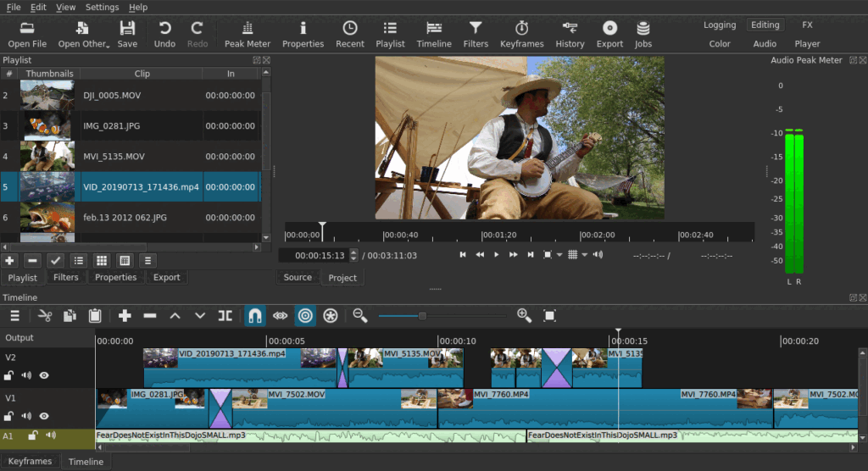Click the scissors Cut icon in timeline toolbar
The width and height of the screenshot is (868, 471).
tap(45, 316)
